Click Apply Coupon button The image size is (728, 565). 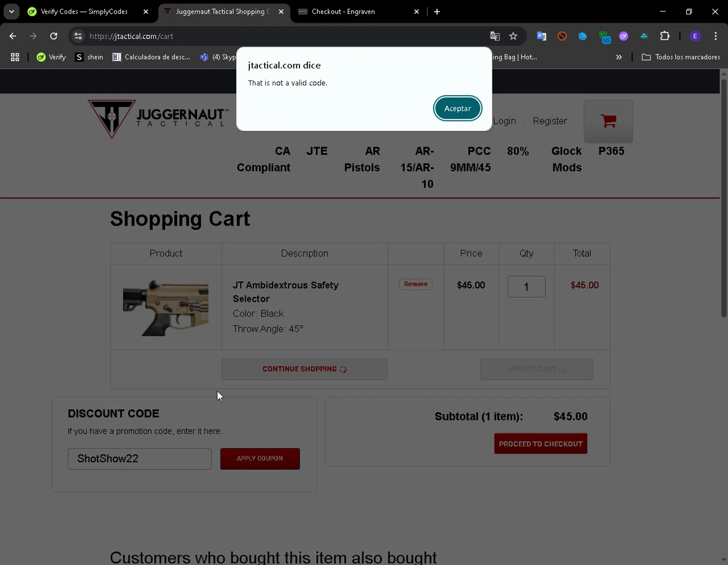pyautogui.click(x=260, y=459)
